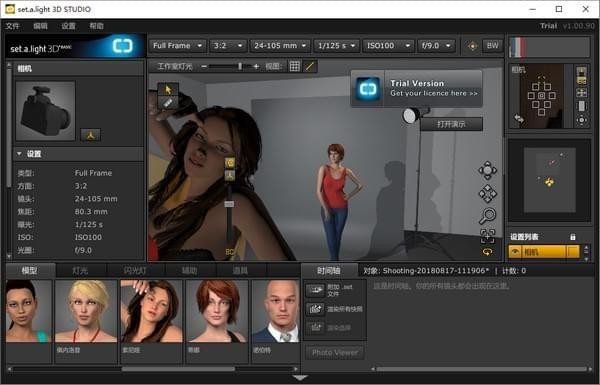Select the ruler measure tool below pointer
Image resolution: width=600 pixels, height=385 pixels.
[168, 102]
